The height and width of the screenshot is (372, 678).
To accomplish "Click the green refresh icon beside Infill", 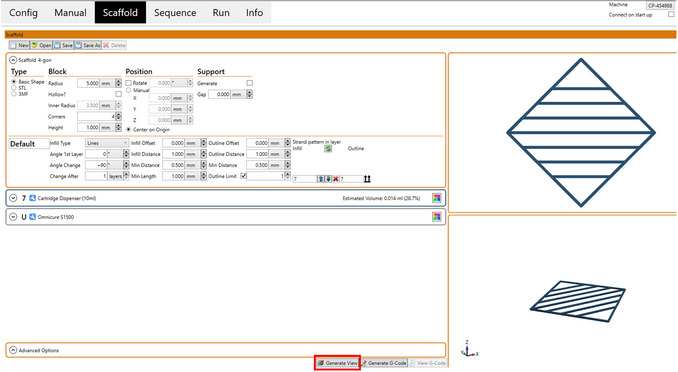I will [x=328, y=149].
